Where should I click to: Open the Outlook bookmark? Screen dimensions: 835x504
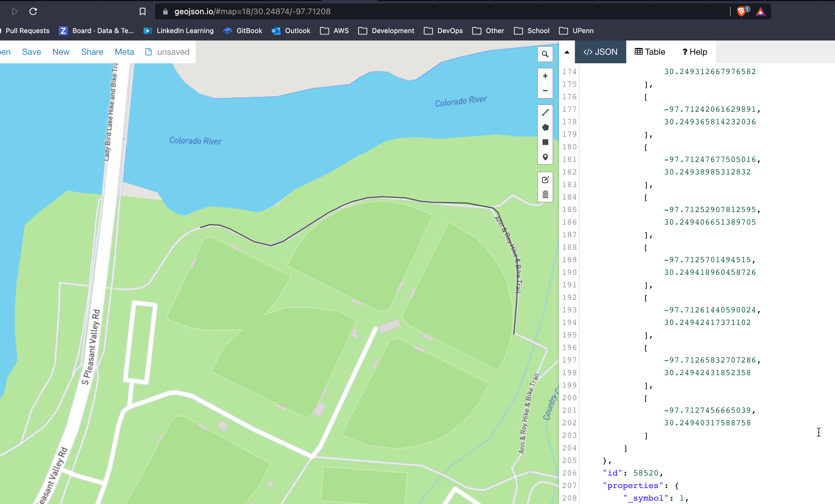tap(291, 31)
